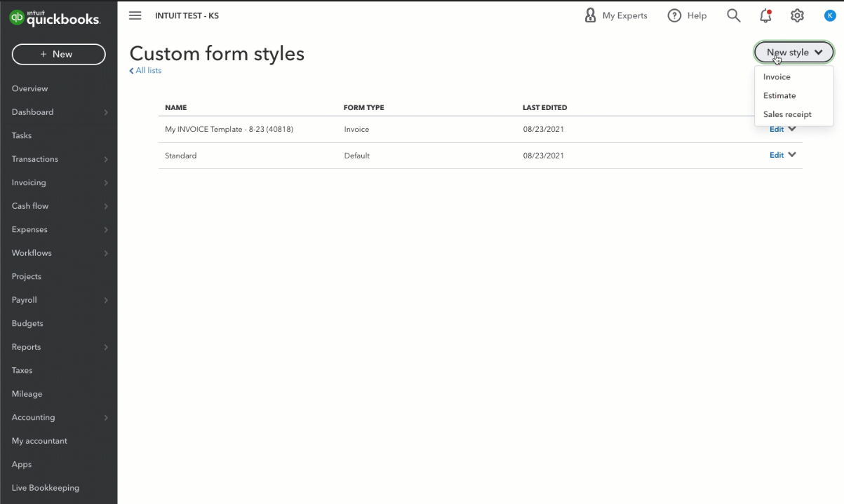Click the QuickBooks logo
This screenshot has width=844, height=504.
(x=55, y=18)
